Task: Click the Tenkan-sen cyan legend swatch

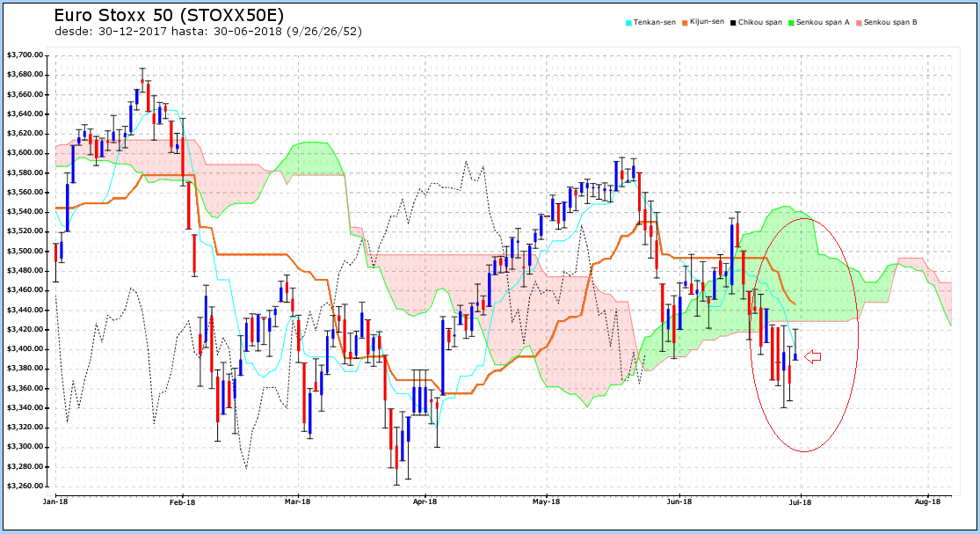Action: point(628,23)
